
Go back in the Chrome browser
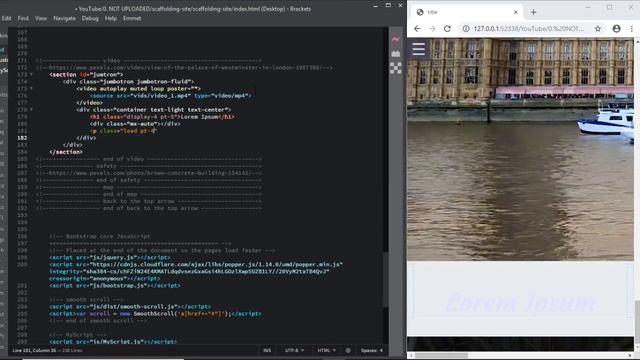[417, 29]
